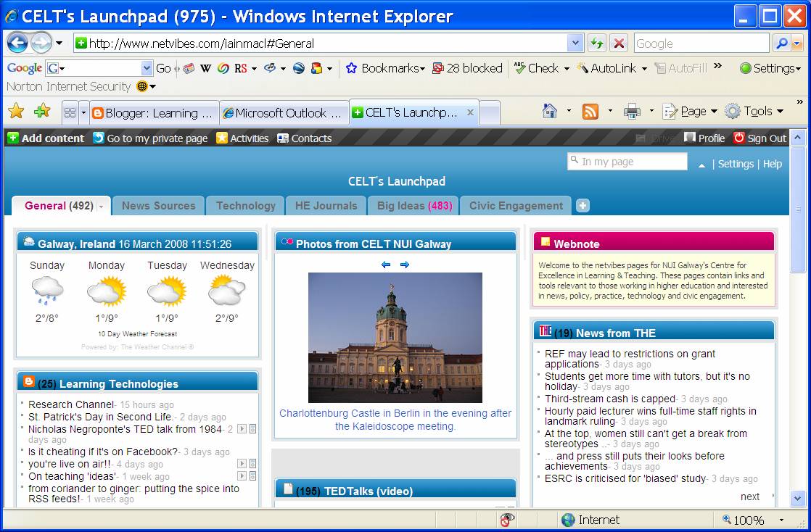The width and height of the screenshot is (811, 532).
Task: Open Contacts on the netvibes bar
Action: [304, 138]
